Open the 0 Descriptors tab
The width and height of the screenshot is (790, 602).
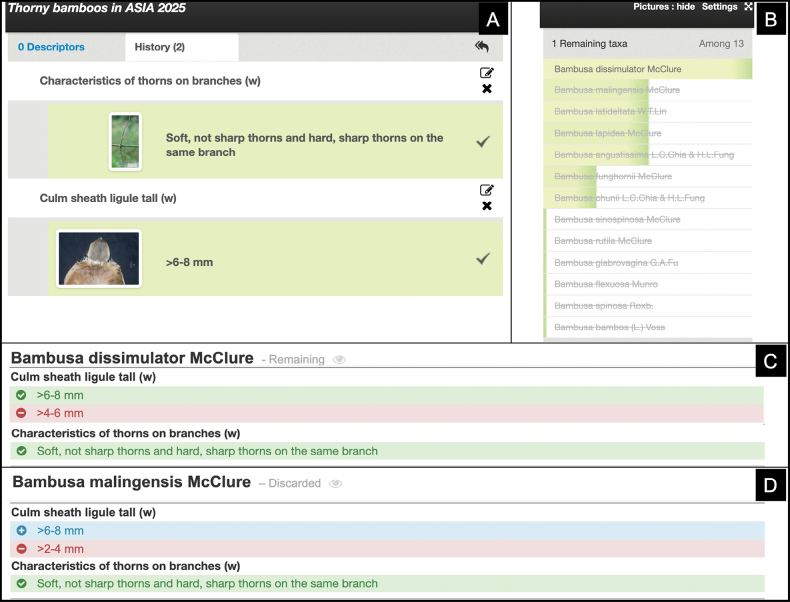click(51, 47)
